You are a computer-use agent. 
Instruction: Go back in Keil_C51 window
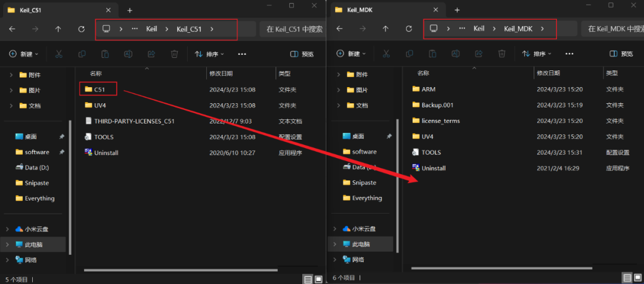click(x=13, y=29)
